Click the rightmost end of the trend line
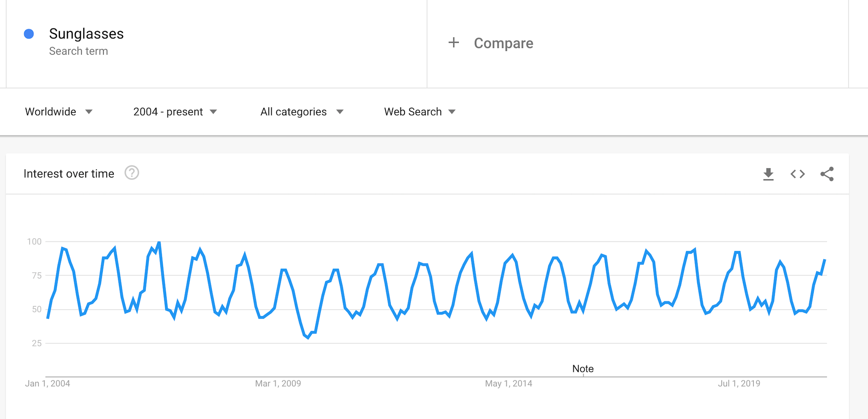Image resolution: width=868 pixels, height=419 pixels. click(x=825, y=260)
